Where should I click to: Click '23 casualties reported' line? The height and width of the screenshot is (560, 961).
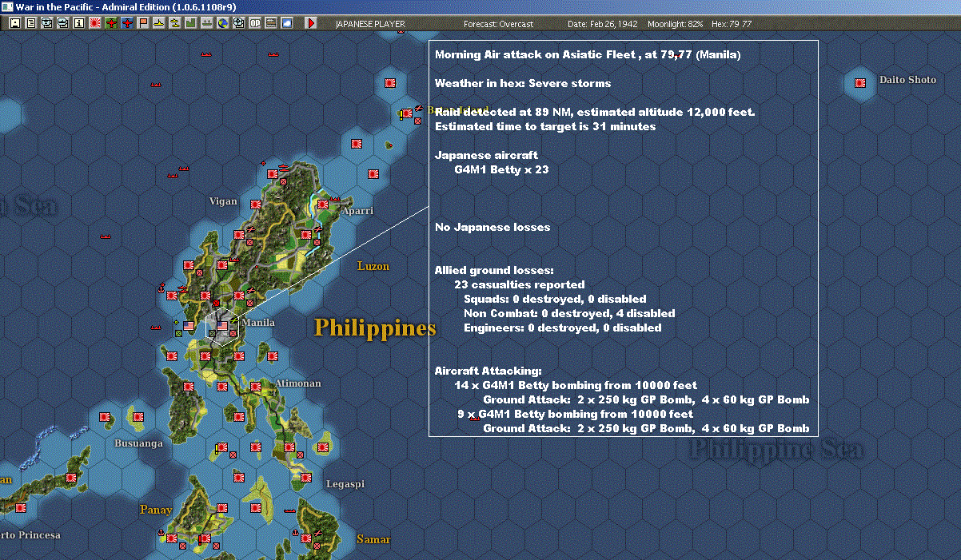(x=520, y=285)
